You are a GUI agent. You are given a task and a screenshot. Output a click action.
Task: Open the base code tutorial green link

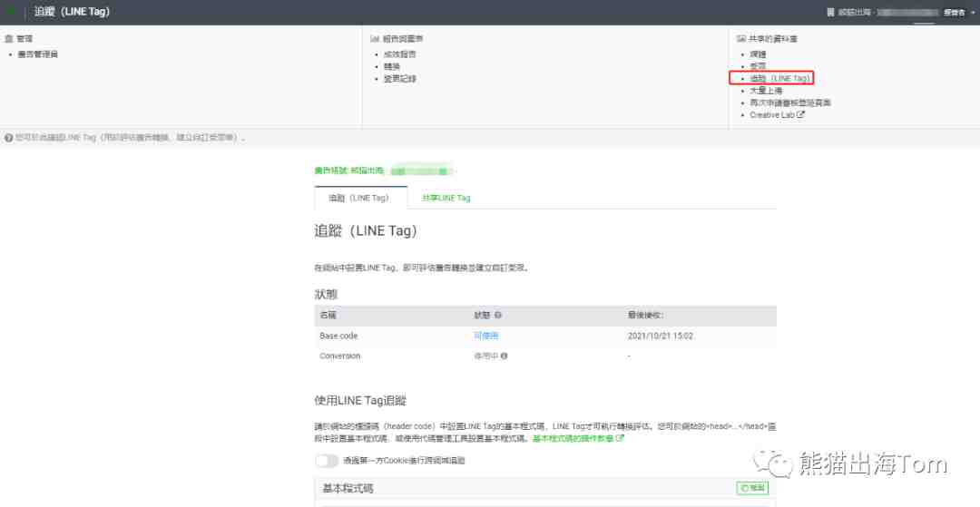pos(578,438)
